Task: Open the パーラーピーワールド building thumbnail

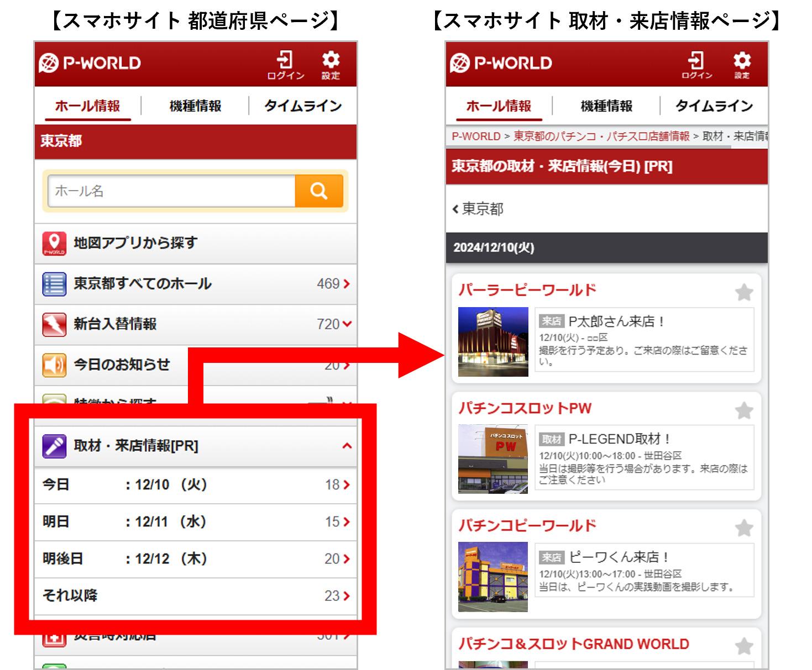Action: coord(493,342)
